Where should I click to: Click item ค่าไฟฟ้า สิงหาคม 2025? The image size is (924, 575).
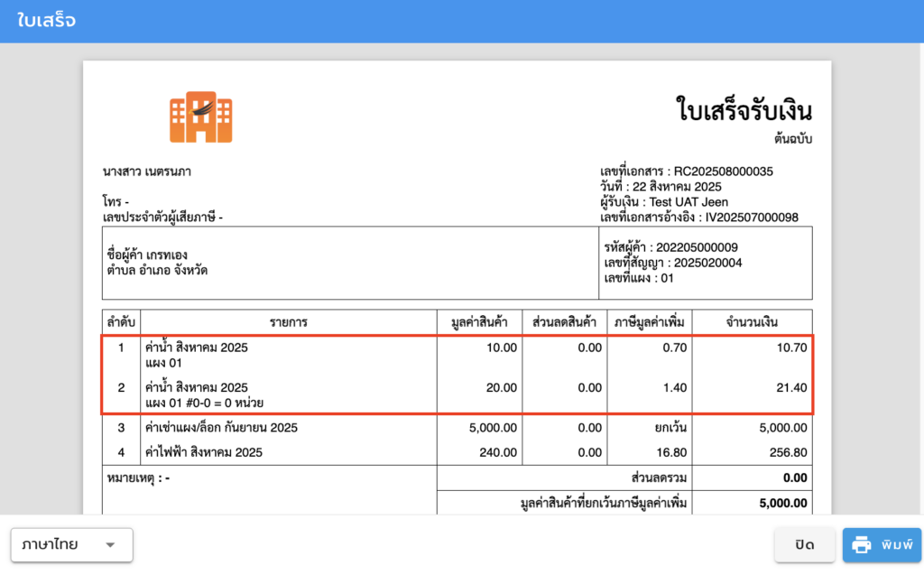(204, 453)
